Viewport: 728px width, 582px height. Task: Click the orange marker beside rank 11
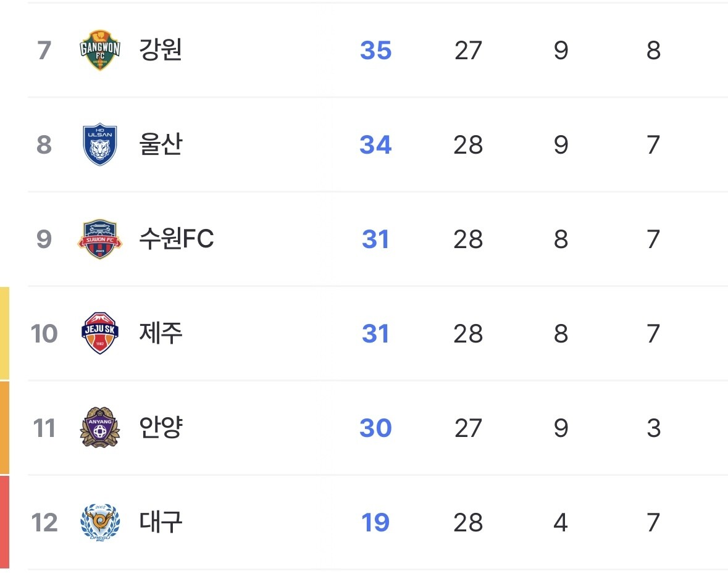click(x=5, y=428)
